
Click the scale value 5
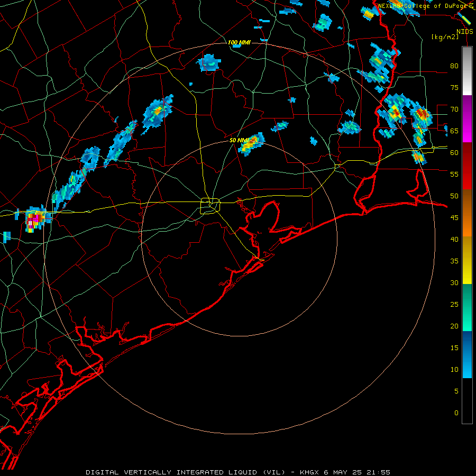point(456,391)
